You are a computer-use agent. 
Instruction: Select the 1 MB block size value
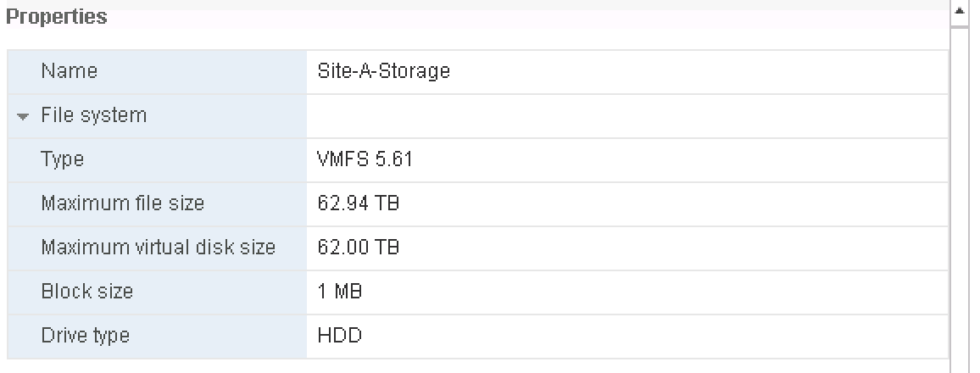pyautogui.click(x=339, y=292)
